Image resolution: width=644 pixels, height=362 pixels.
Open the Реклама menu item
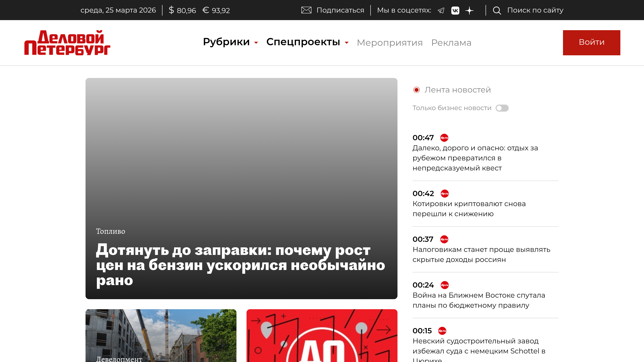coord(451,42)
